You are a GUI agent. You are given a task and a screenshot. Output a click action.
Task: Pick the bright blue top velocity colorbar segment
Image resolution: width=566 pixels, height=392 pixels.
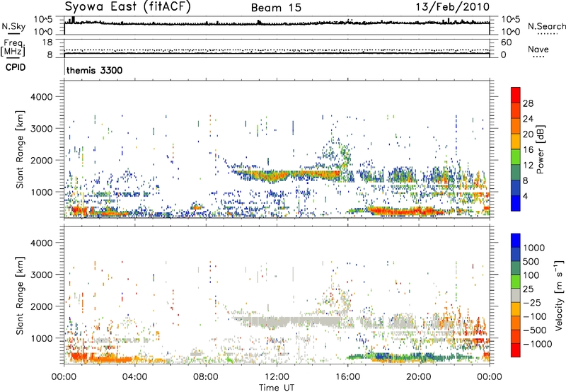click(x=516, y=241)
